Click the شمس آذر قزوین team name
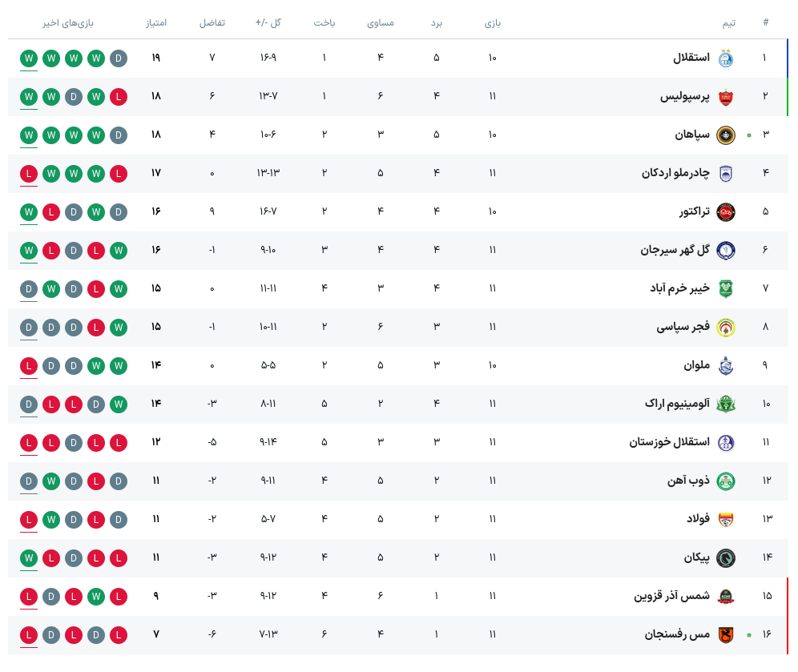This screenshot has width=798, height=672. point(671,596)
